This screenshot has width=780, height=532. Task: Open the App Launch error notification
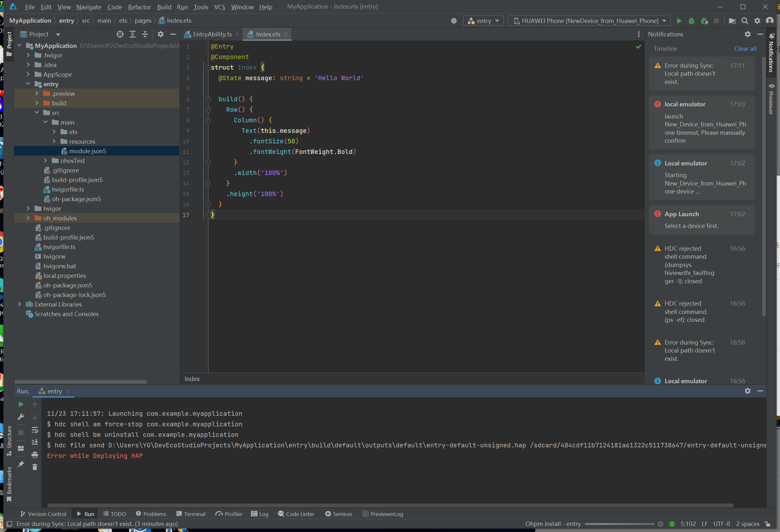[701, 220]
